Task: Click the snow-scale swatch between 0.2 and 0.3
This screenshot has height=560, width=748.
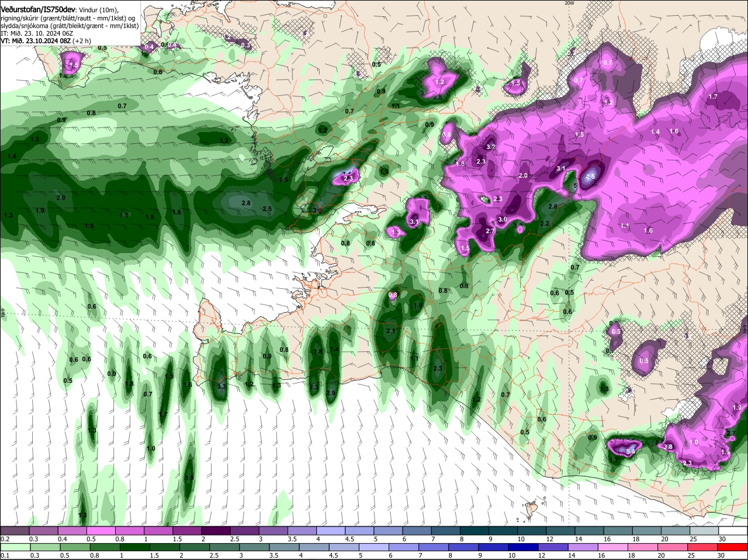Action: pyautogui.click(x=15, y=531)
